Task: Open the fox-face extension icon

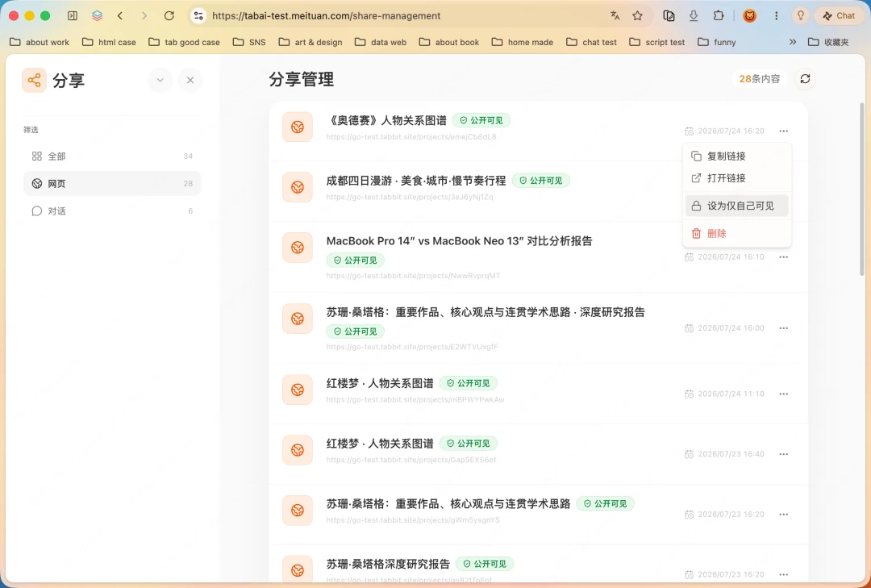Action: pyautogui.click(x=749, y=15)
